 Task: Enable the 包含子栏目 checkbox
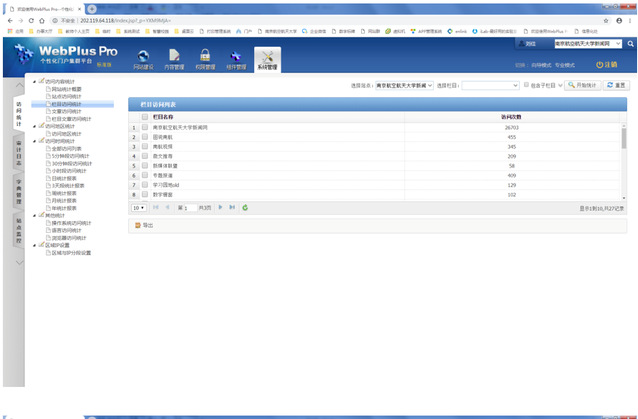tap(526, 85)
